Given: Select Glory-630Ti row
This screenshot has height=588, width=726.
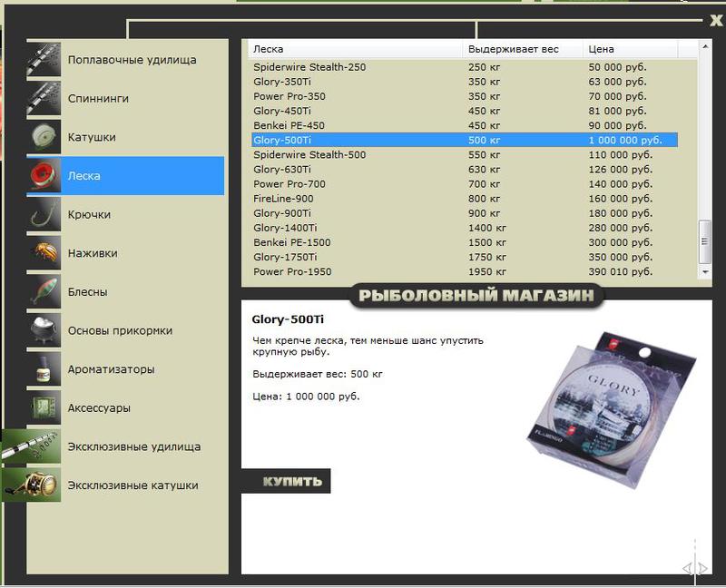Looking at the screenshot, I should click(465, 170).
